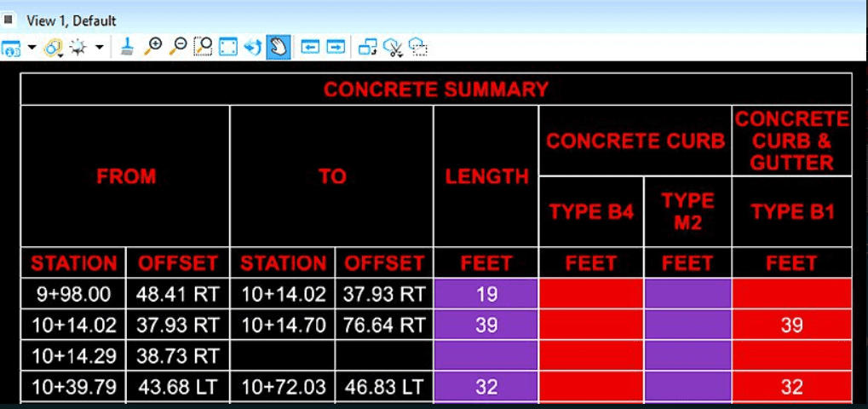
Task: Click the CONCRETE SUMMARY table title
Action: (x=435, y=89)
